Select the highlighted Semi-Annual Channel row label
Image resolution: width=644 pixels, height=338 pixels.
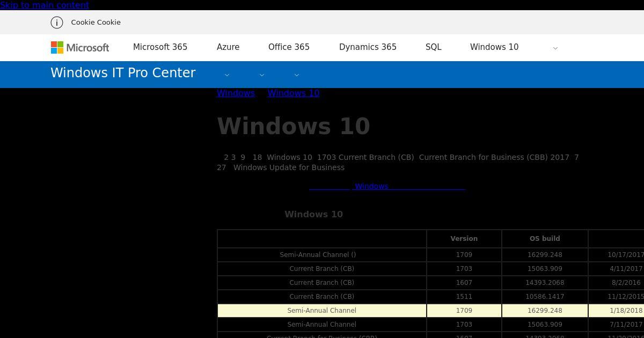coord(322,311)
